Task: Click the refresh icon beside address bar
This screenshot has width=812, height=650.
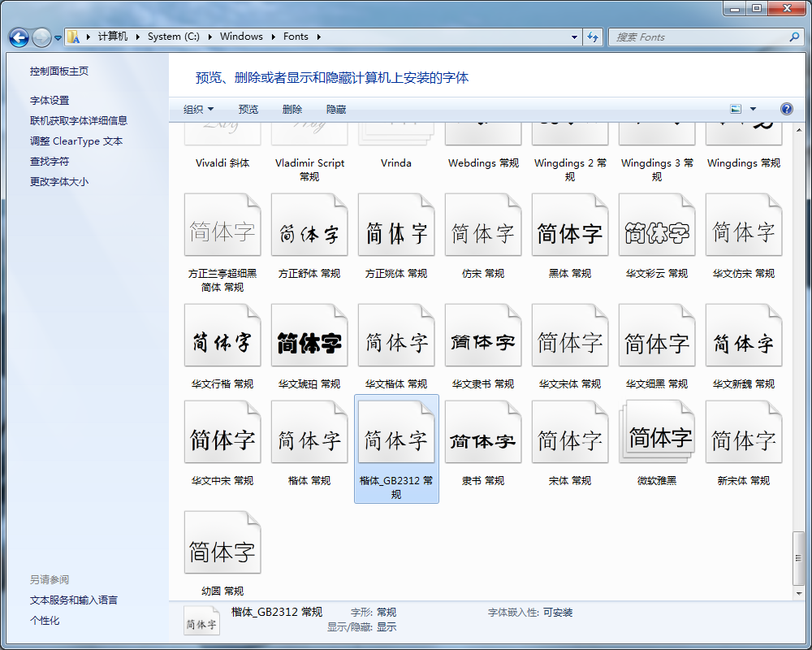Action: 593,37
